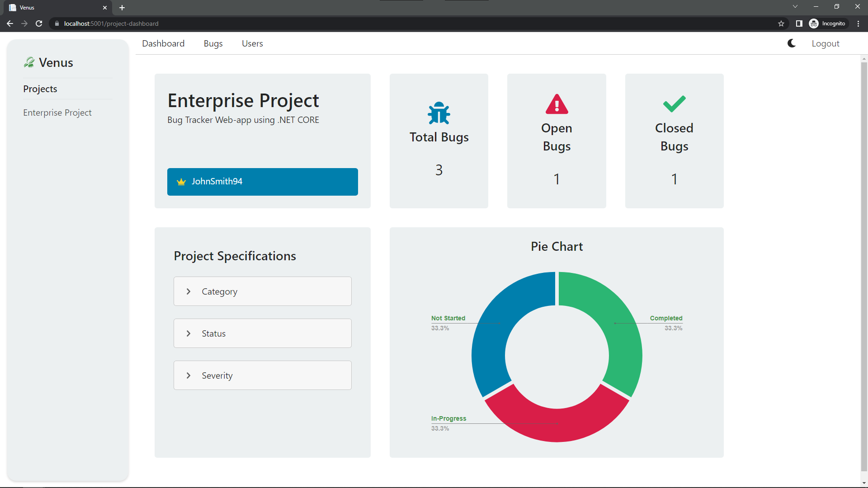The height and width of the screenshot is (488, 868).
Task: Click the page vertical scrollbar
Action: (864, 267)
